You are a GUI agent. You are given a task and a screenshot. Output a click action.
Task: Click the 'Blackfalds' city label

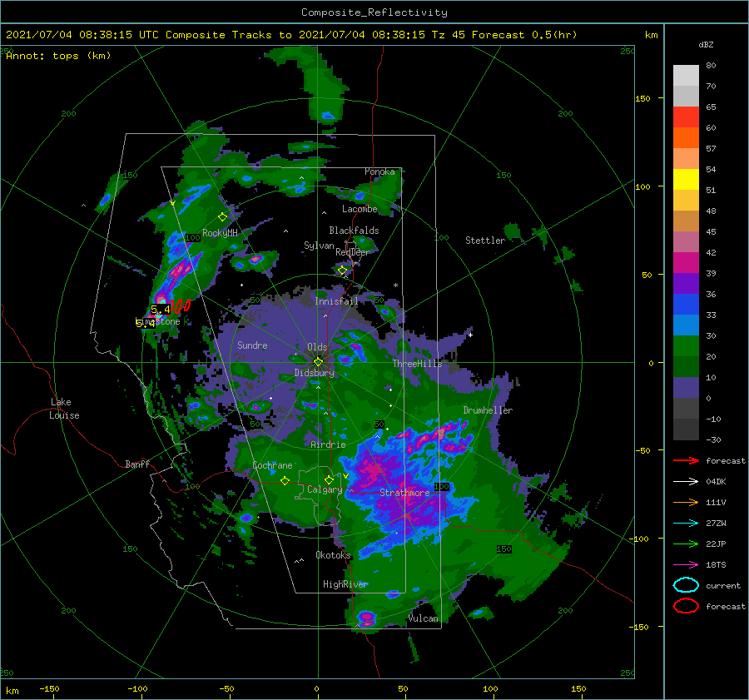(354, 231)
